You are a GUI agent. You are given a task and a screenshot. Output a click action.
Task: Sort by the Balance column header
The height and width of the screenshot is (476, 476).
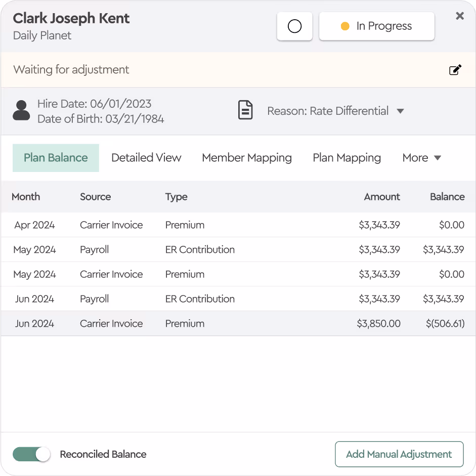(447, 197)
